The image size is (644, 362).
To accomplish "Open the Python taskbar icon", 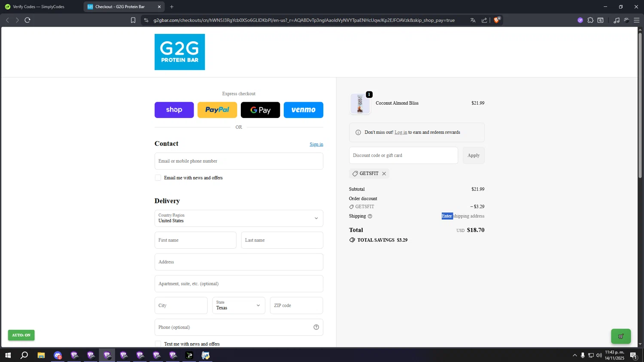I will pyautogui.click(x=206, y=355).
